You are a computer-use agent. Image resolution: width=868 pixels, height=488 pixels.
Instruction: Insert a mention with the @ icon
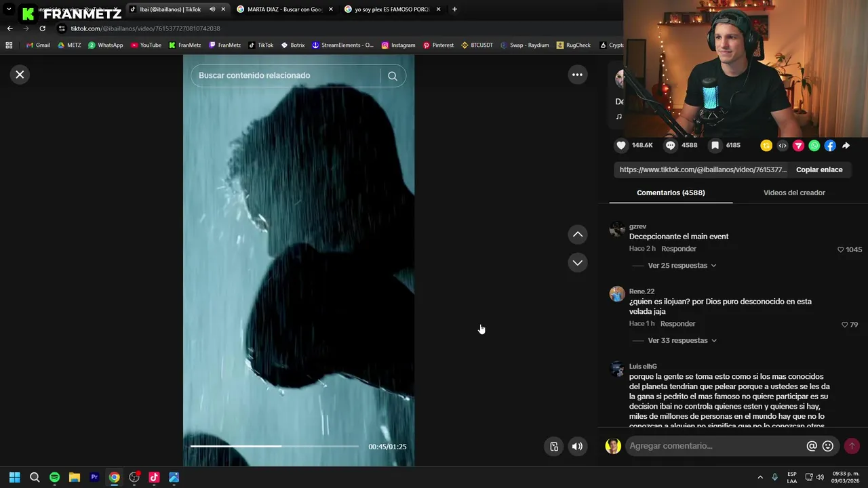[x=812, y=446]
